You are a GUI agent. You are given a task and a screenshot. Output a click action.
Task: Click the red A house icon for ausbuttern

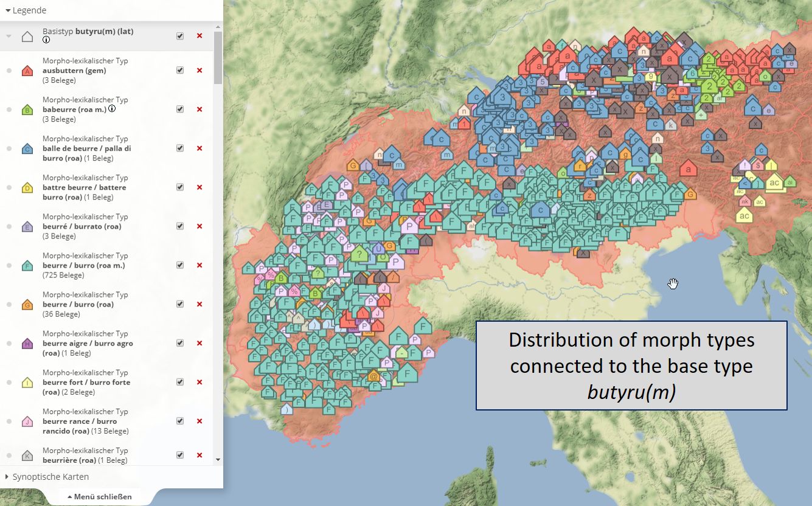coord(27,71)
